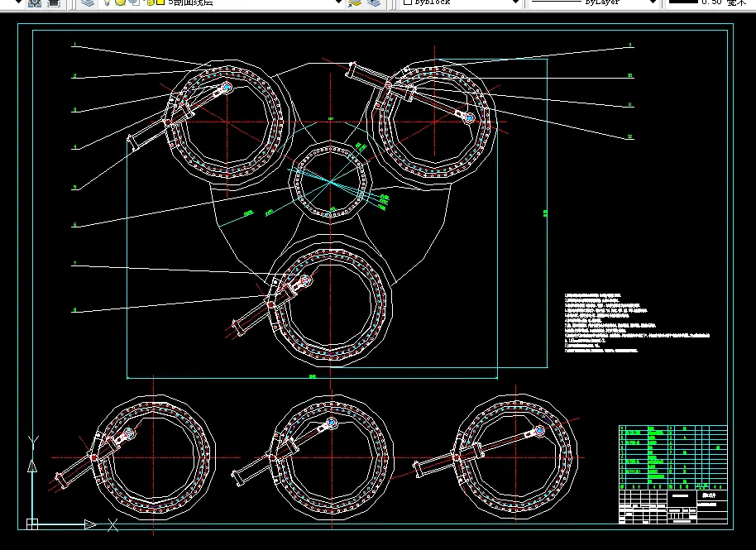Click the Layer Previous icon
The image size is (756, 550).
click(374, 2)
